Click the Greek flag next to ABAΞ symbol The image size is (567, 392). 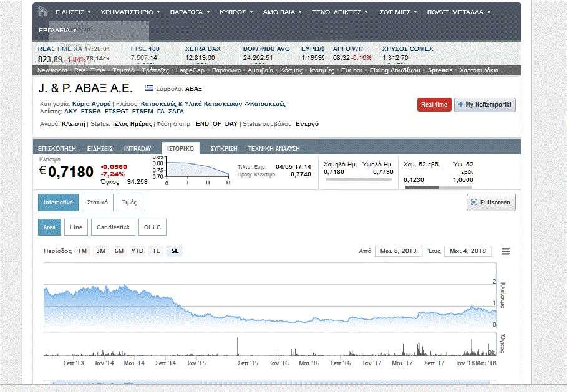point(148,88)
